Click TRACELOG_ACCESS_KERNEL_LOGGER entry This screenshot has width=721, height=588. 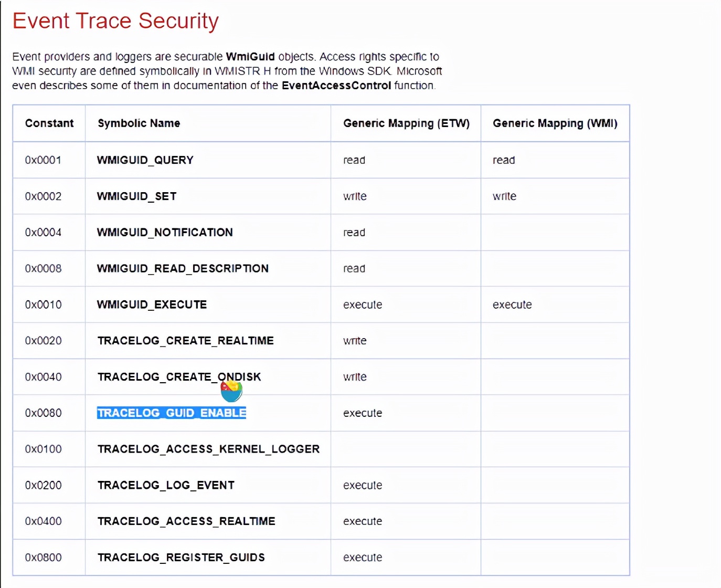(208, 449)
